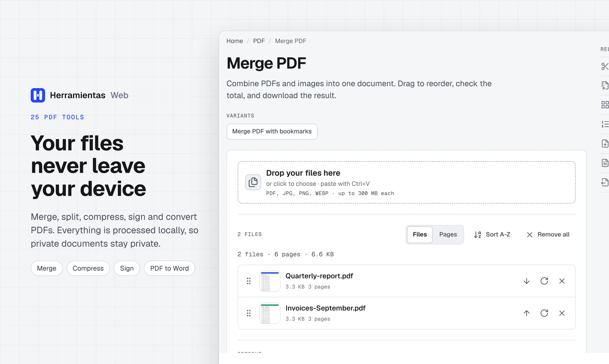Go to Home in breadcrumb

tap(234, 41)
